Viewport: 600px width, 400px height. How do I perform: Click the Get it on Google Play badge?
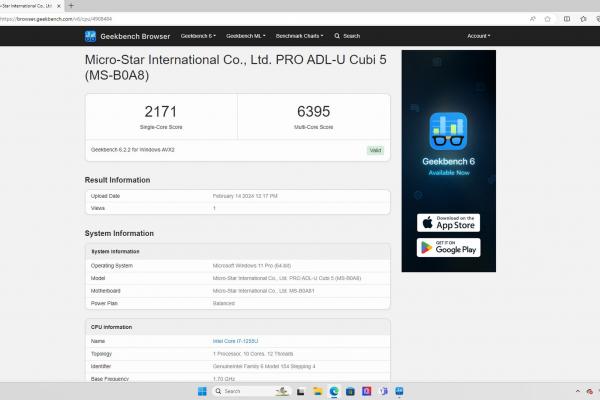click(448, 247)
